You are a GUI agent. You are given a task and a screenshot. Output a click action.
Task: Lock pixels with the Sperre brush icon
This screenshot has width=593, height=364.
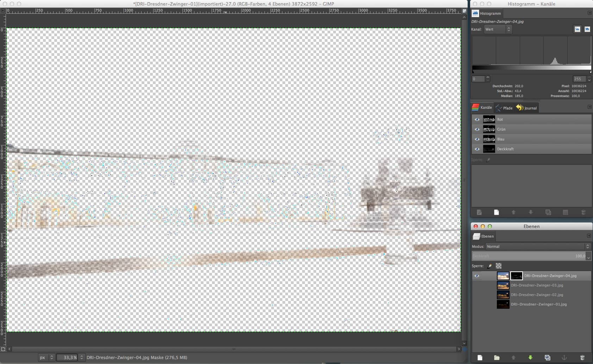pyautogui.click(x=489, y=266)
